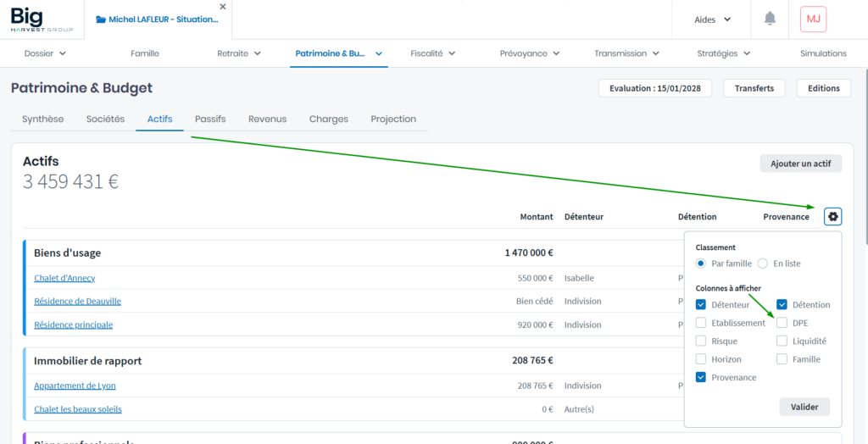The height and width of the screenshot is (444, 868).
Task: Select Par famille classification
Action: pos(701,264)
